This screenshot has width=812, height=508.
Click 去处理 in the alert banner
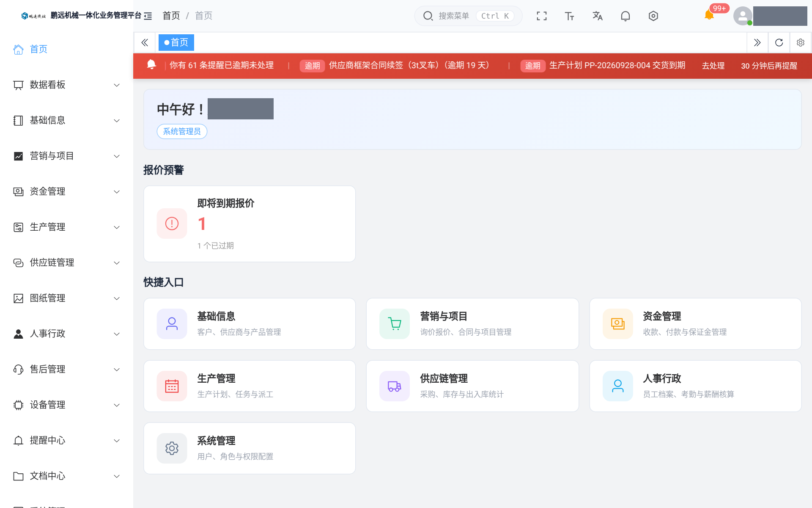pyautogui.click(x=713, y=66)
